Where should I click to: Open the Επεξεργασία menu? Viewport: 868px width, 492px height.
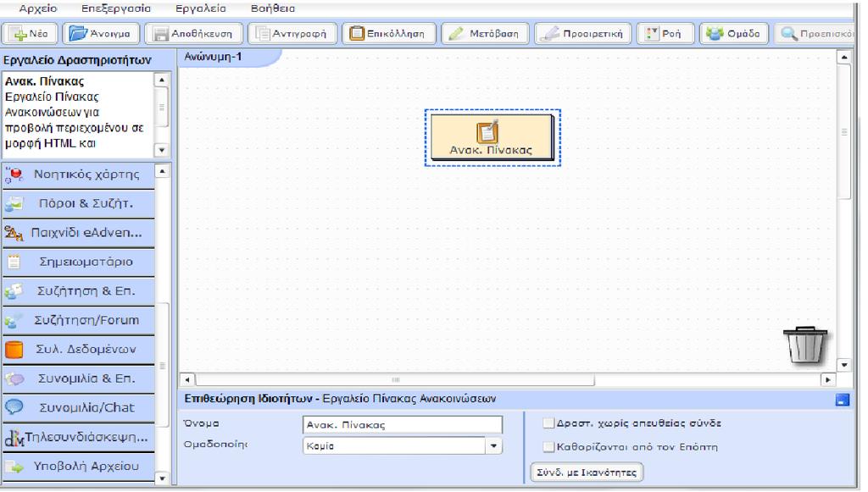(115, 8)
